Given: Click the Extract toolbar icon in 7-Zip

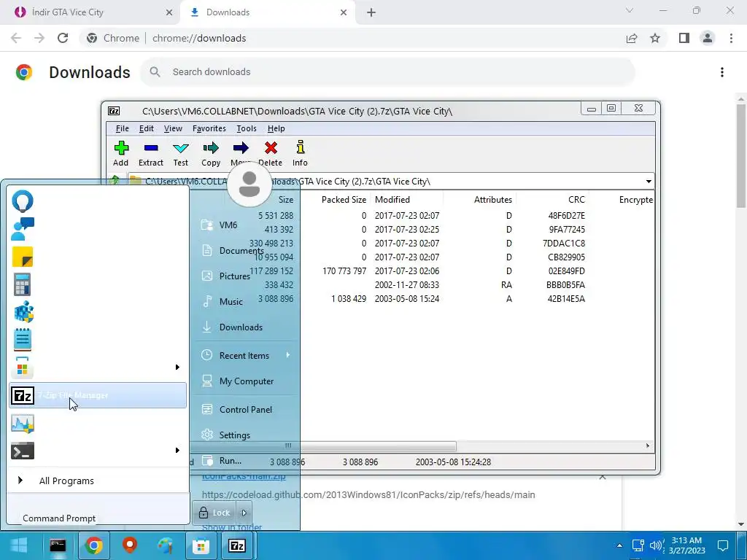Looking at the screenshot, I should coord(151,148).
